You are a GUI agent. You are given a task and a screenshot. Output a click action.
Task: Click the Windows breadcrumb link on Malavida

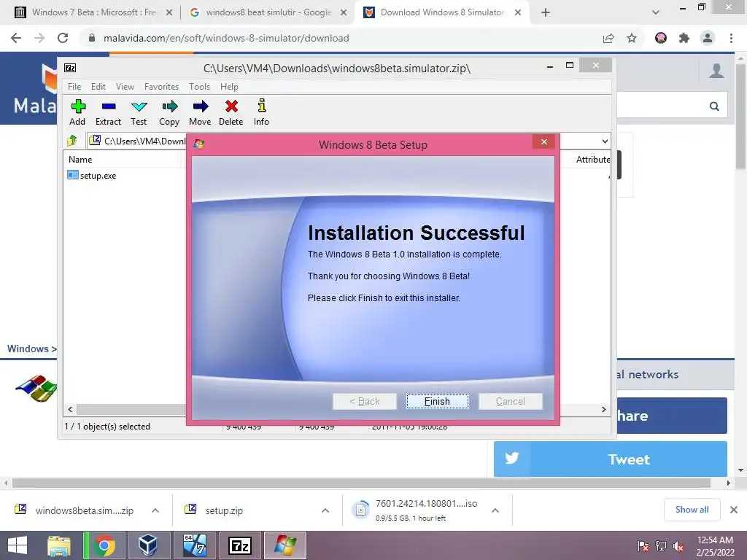(28, 349)
